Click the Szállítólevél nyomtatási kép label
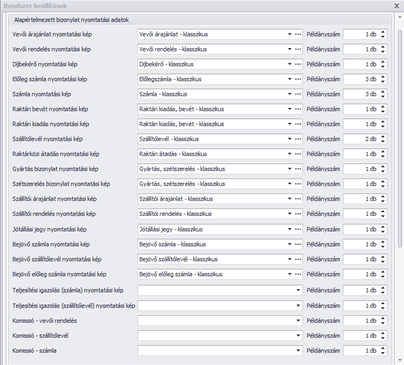 tap(47, 139)
